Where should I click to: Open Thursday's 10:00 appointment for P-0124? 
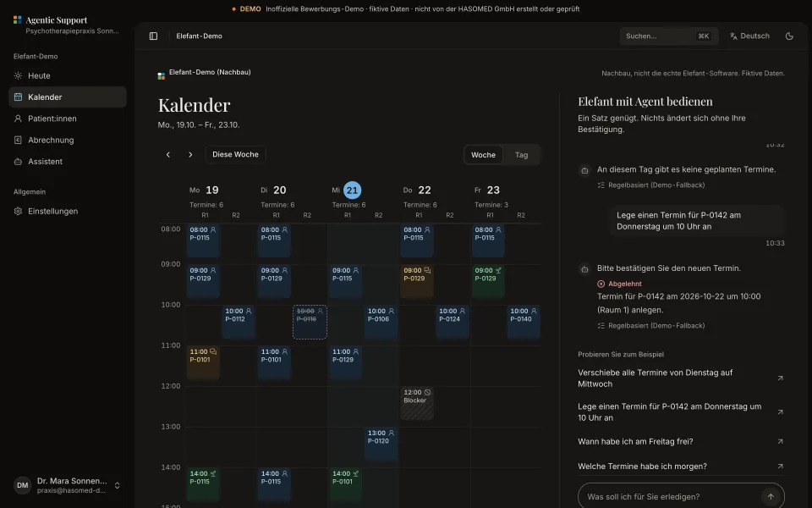coord(453,323)
